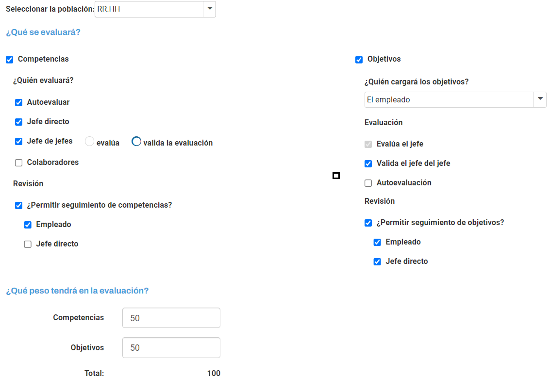Click the '¿Qué se evaluará?' heading
550x392 pixels.
(43, 32)
